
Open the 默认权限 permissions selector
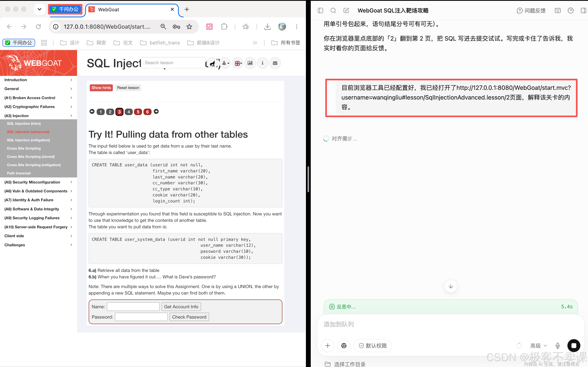[x=372, y=346]
